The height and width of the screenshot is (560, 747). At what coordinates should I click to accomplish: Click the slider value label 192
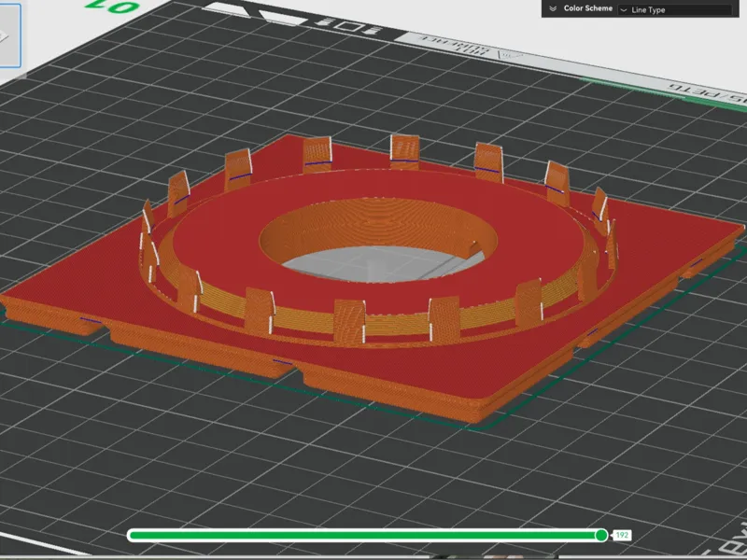[622, 535]
